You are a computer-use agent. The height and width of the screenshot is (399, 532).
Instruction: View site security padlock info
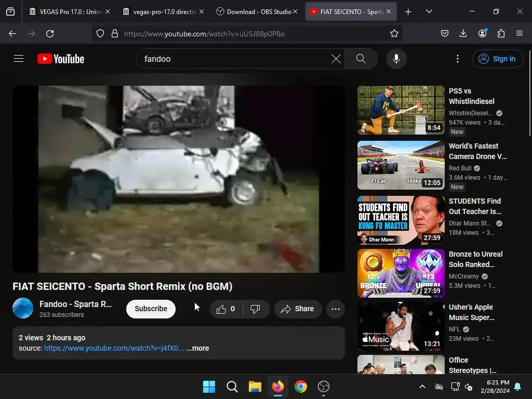pyautogui.click(x=115, y=34)
